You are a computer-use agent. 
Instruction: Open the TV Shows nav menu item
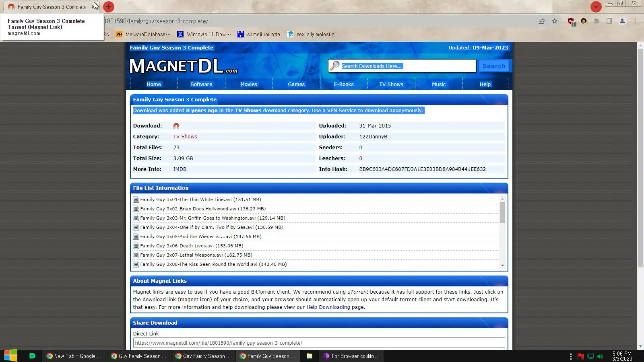[x=391, y=84]
